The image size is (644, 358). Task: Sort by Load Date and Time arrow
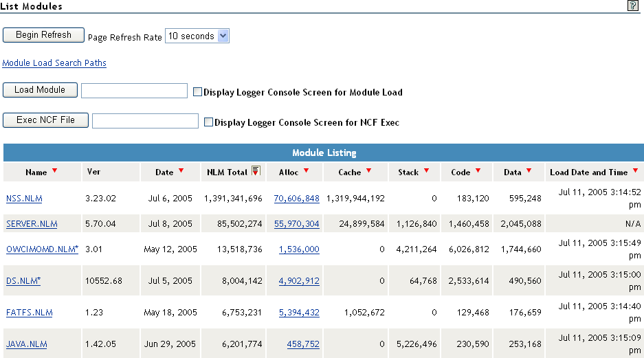(x=635, y=170)
